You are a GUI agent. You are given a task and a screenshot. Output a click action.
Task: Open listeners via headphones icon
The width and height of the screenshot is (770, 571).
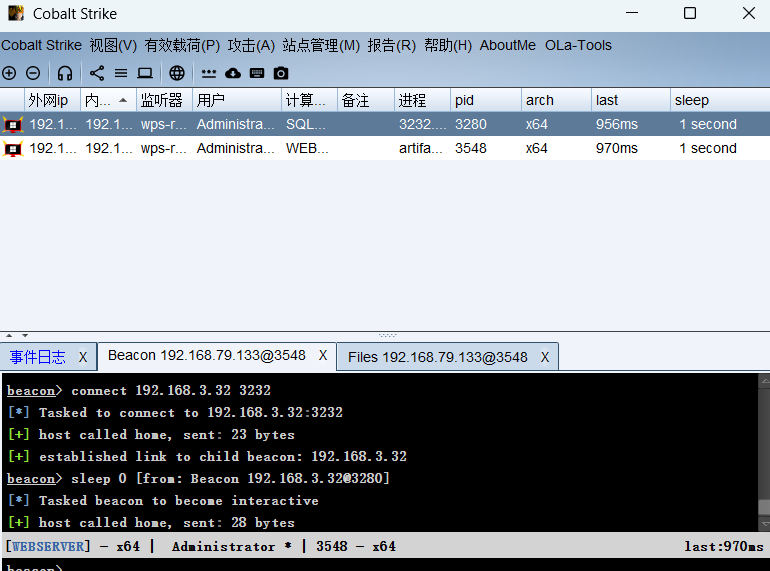click(x=65, y=73)
